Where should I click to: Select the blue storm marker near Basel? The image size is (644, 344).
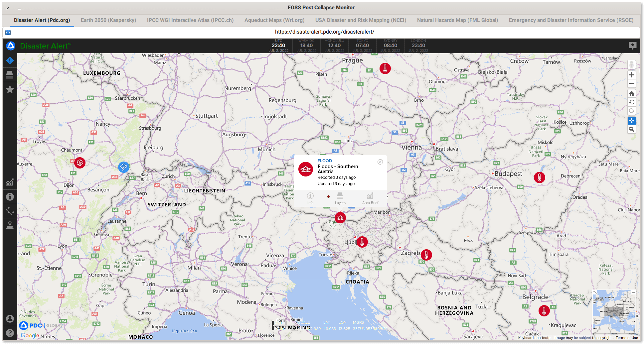[124, 167]
